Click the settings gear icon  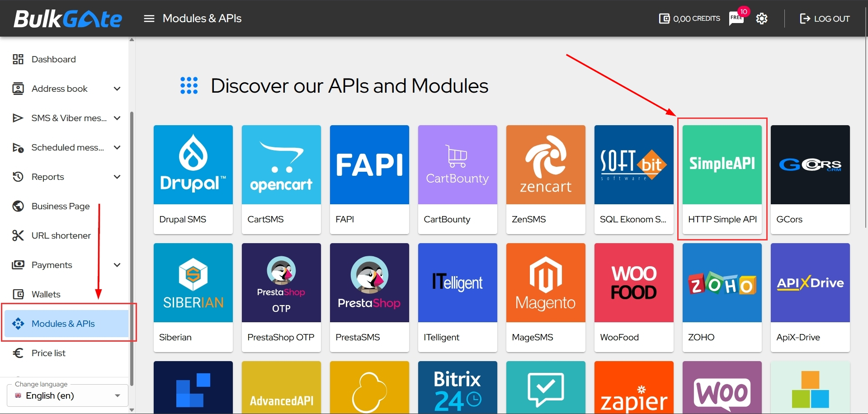point(762,19)
